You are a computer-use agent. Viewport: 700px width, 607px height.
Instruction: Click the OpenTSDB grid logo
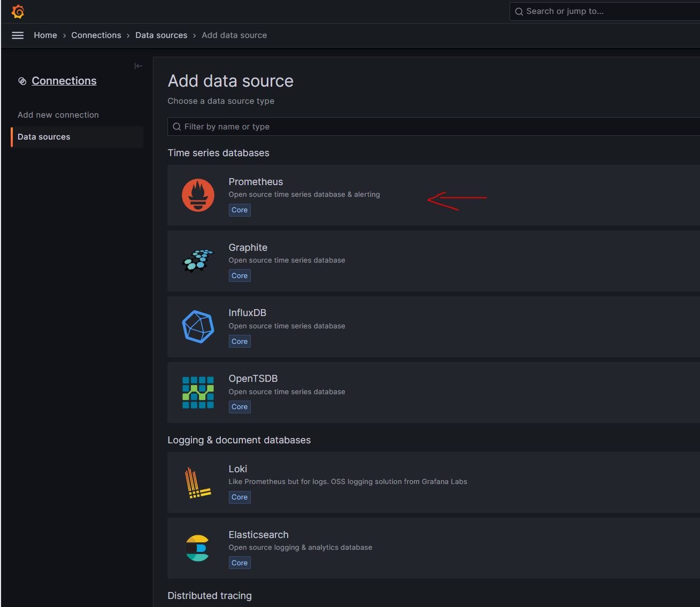point(198,393)
